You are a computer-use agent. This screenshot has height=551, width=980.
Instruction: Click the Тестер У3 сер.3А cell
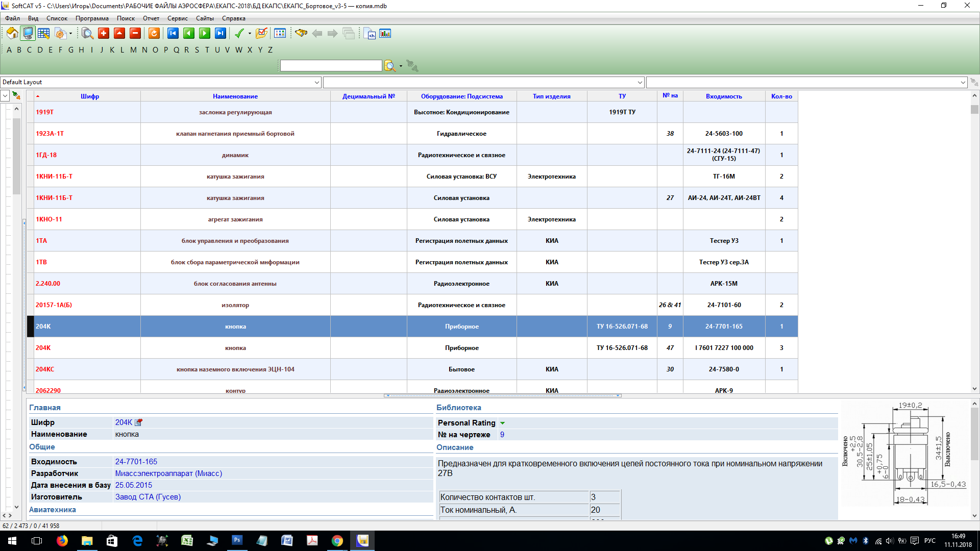(724, 262)
